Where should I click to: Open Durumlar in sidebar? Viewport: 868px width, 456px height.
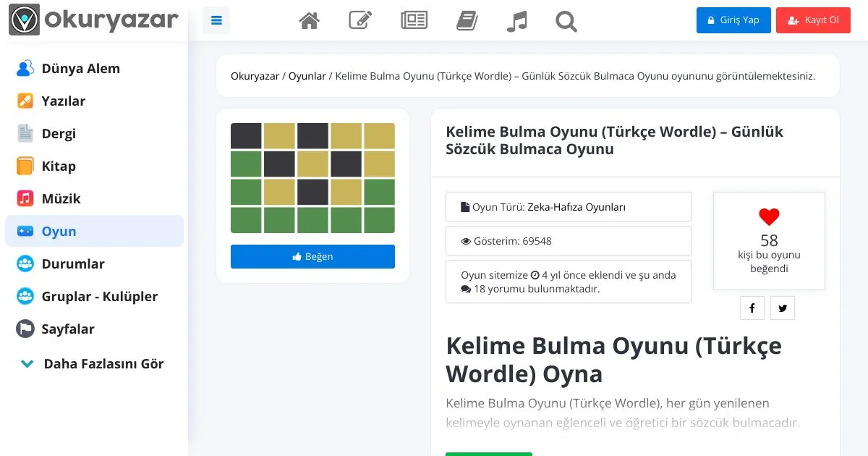(x=94, y=264)
